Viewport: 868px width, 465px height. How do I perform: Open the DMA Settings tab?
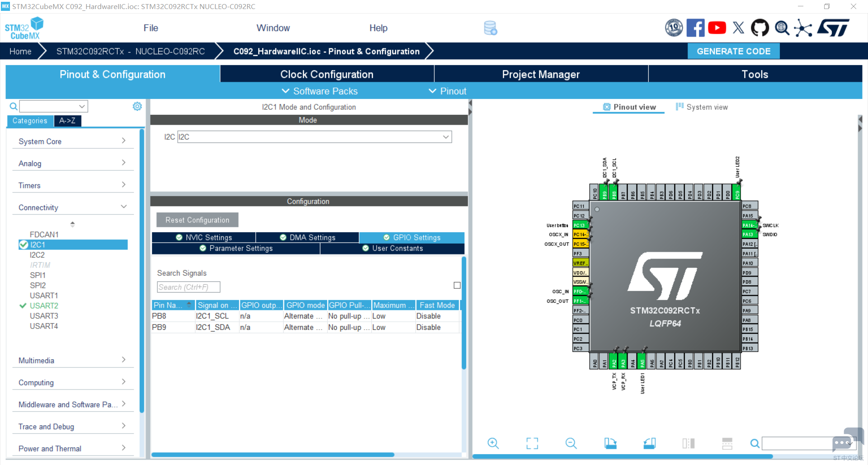(307, 238)
